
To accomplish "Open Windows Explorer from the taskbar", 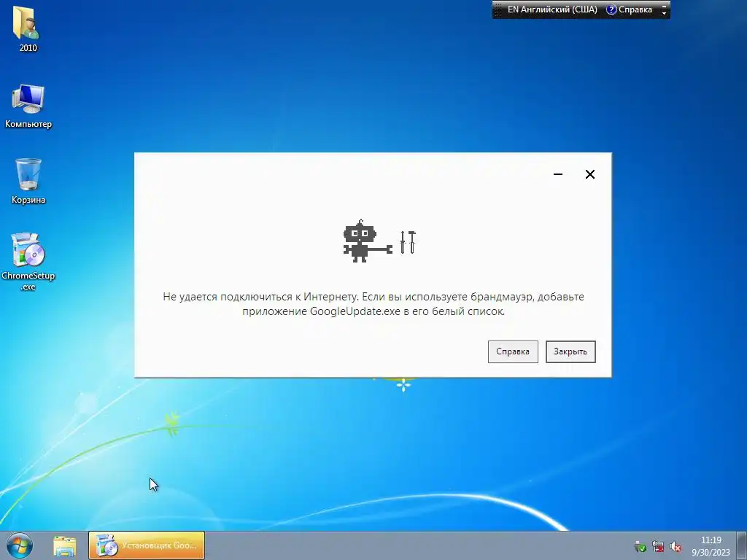I will 64,545.
